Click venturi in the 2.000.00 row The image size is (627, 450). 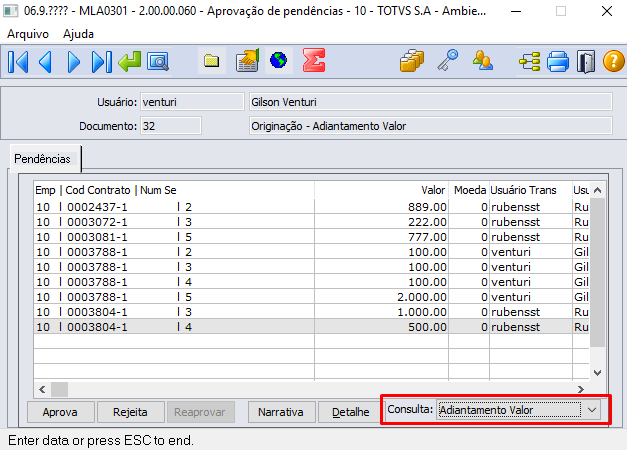click(511, 297)
